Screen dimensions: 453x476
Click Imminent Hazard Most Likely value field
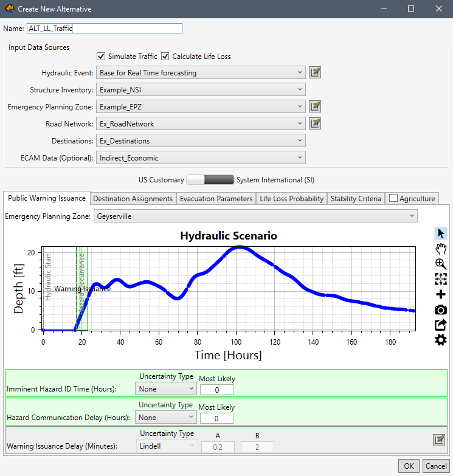216,390
